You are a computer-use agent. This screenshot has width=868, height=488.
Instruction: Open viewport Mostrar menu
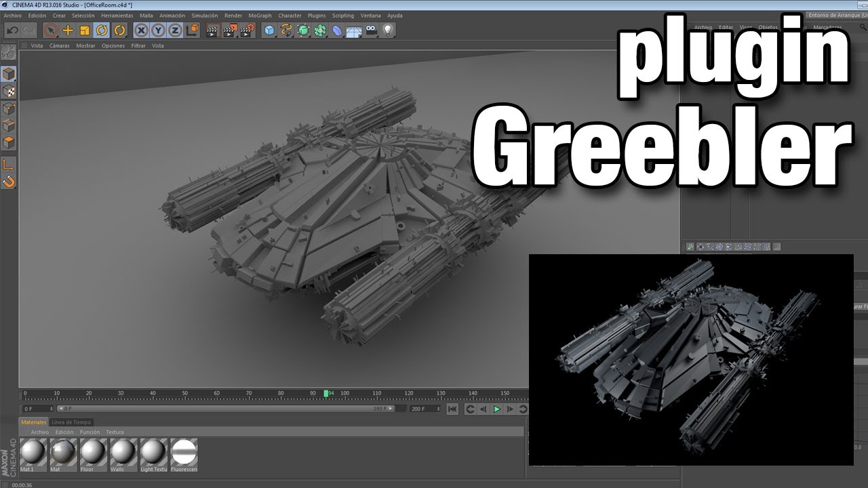pyautogui.click(x=85, y=45)
